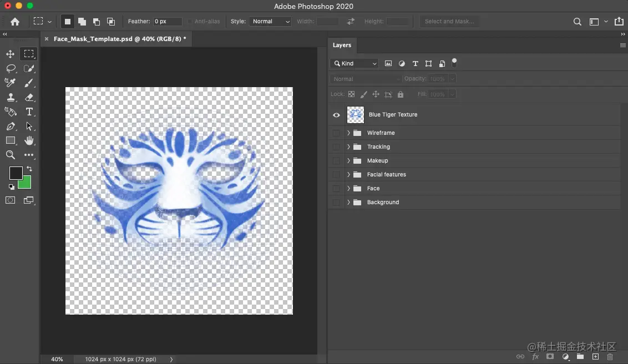This screenshot has width=628, height=364.
Task: Expand the Background group
Action: tap(348, 202)
